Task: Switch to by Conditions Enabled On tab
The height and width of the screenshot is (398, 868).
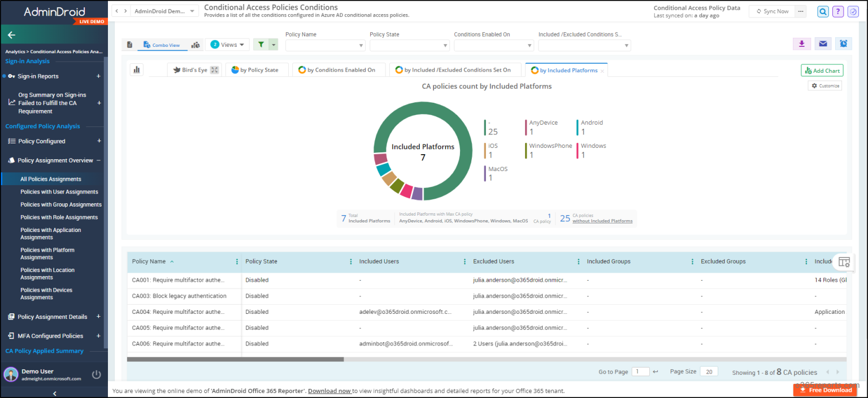Action: 338,70
